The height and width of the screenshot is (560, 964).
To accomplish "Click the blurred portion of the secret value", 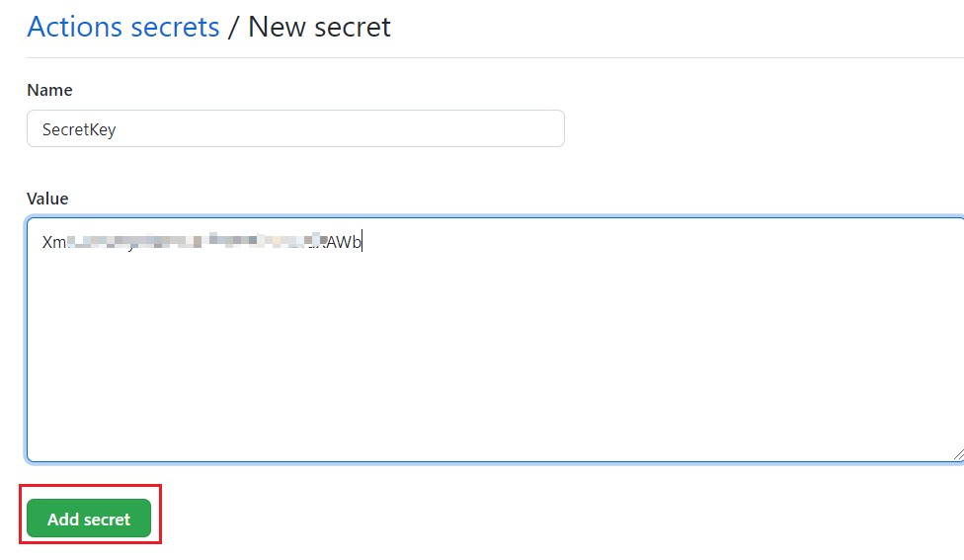I will (x=196, y=240).
